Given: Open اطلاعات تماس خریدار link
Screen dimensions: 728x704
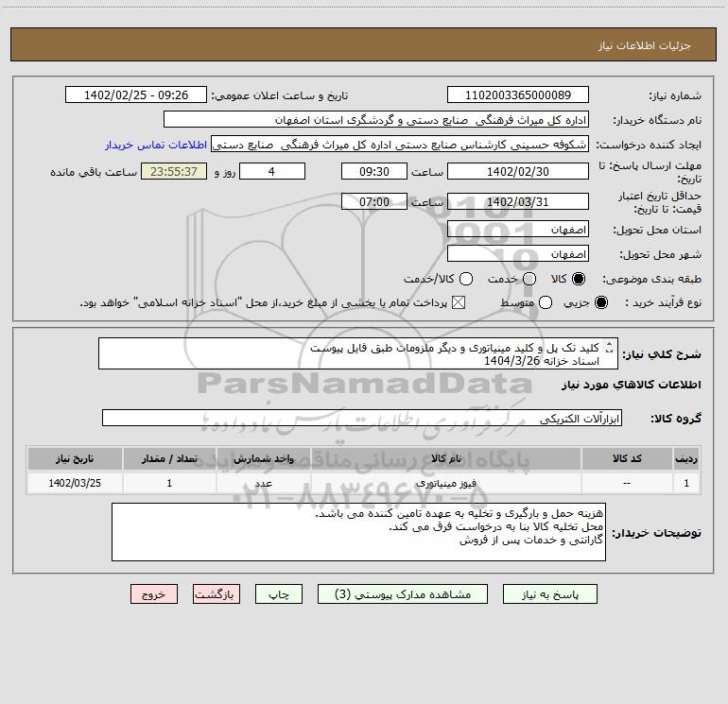Looking at the screenshot, I should pyautogui.click(x=156, y=145).
